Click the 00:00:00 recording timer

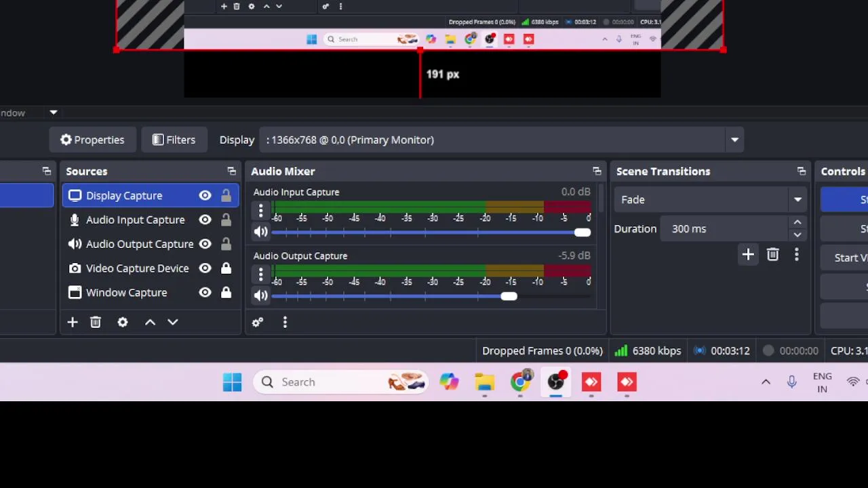point(791,351)
